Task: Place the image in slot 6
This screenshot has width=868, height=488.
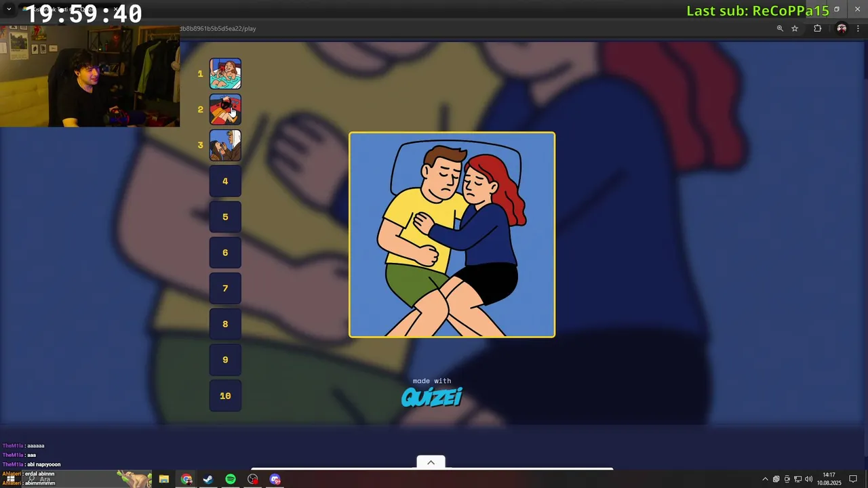Action: click(x=225, y=253)
